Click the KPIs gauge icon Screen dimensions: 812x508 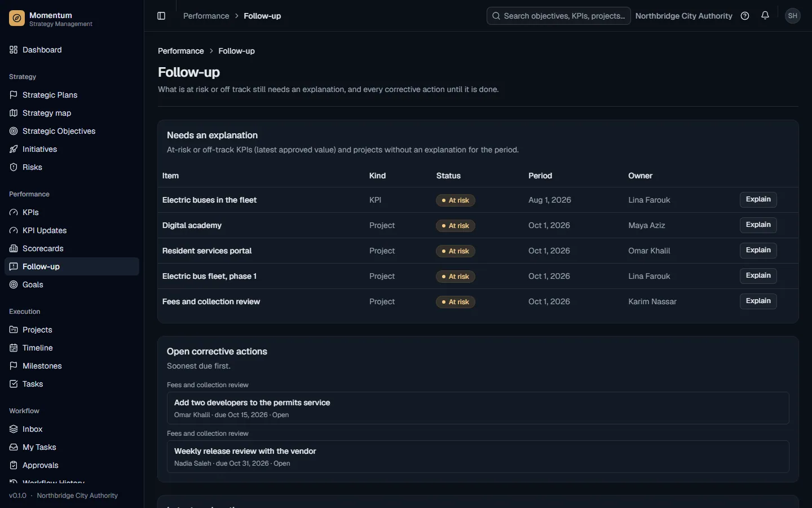tap(14, 212)
